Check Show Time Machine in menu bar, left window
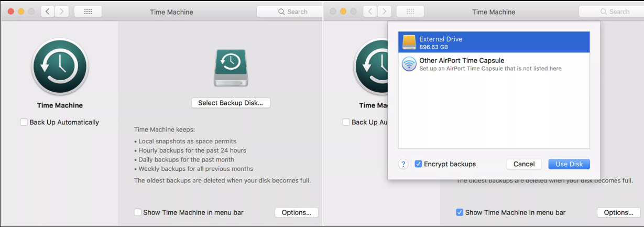Image resolution: width=644 pixels, height=227 pixels. click(x=137, y=212)
